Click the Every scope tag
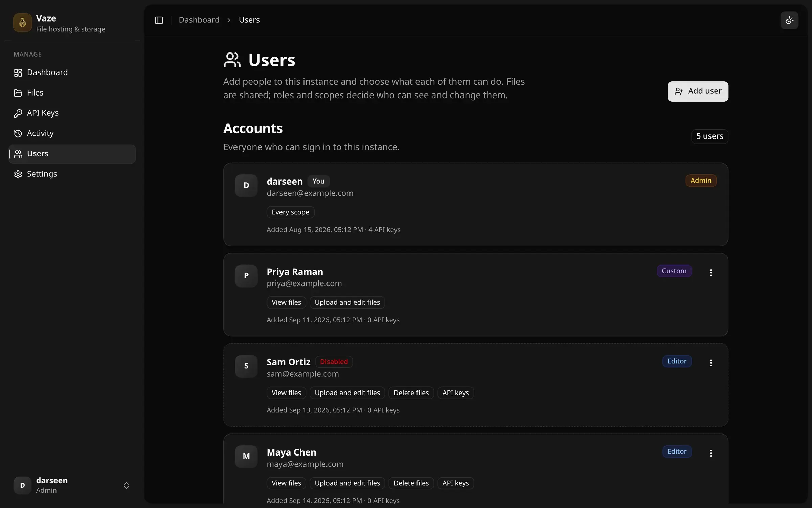 [x=290, y=212]
